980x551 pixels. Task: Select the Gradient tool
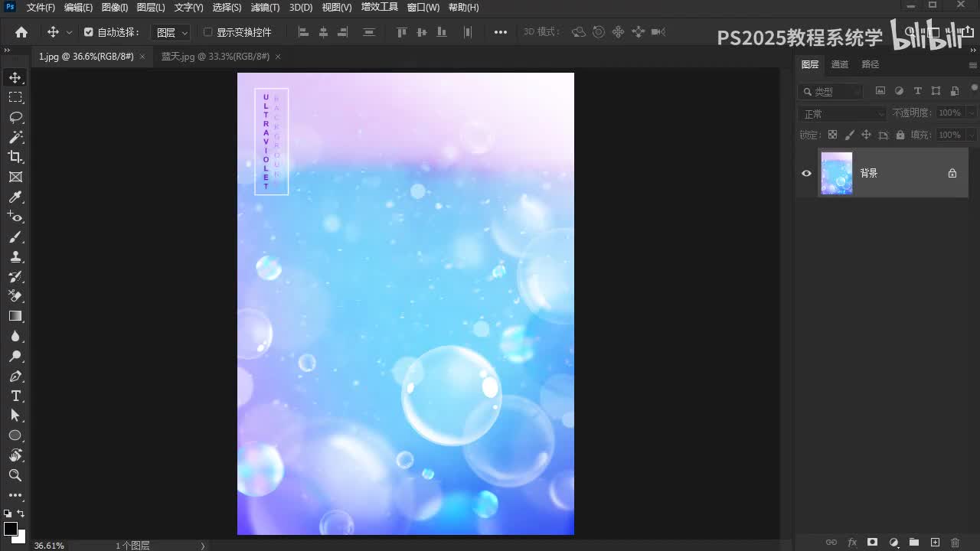tap(15, 316)
